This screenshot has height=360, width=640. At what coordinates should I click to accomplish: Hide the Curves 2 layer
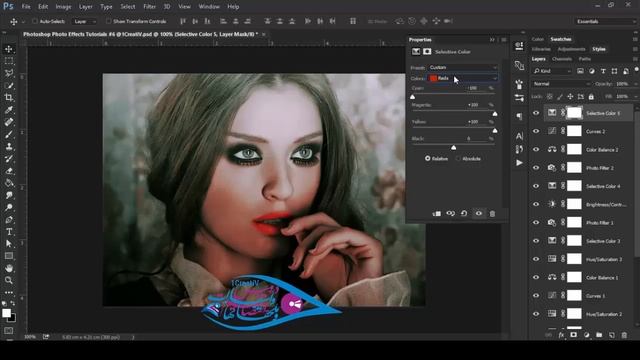(x=536, y=131)
